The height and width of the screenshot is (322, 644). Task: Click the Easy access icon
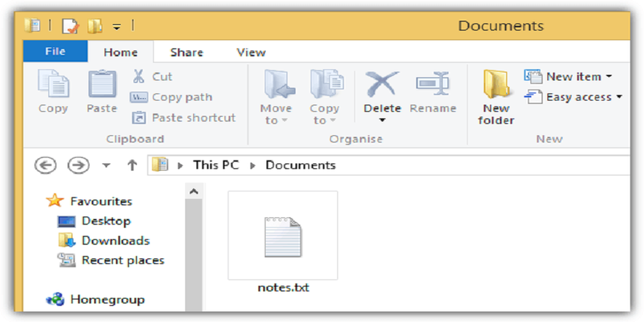click(533, 97)
